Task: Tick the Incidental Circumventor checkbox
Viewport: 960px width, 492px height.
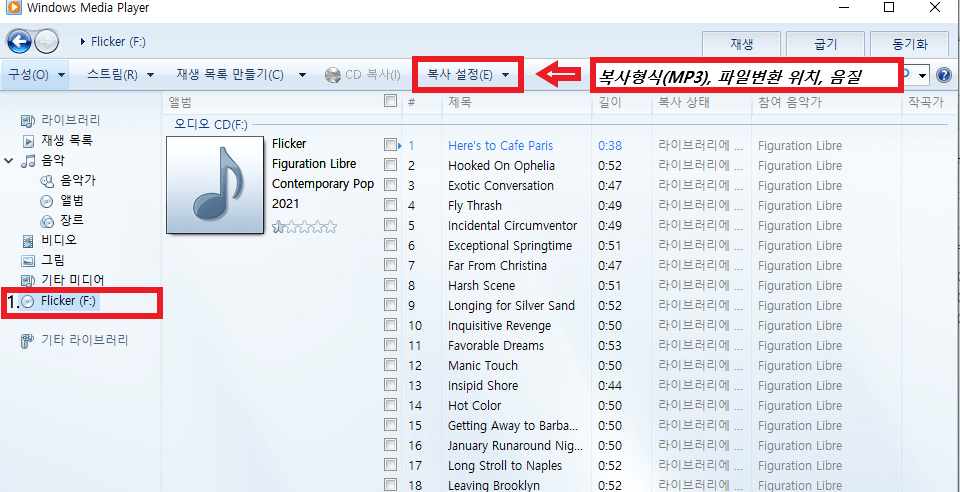Action: pos(390,225)
